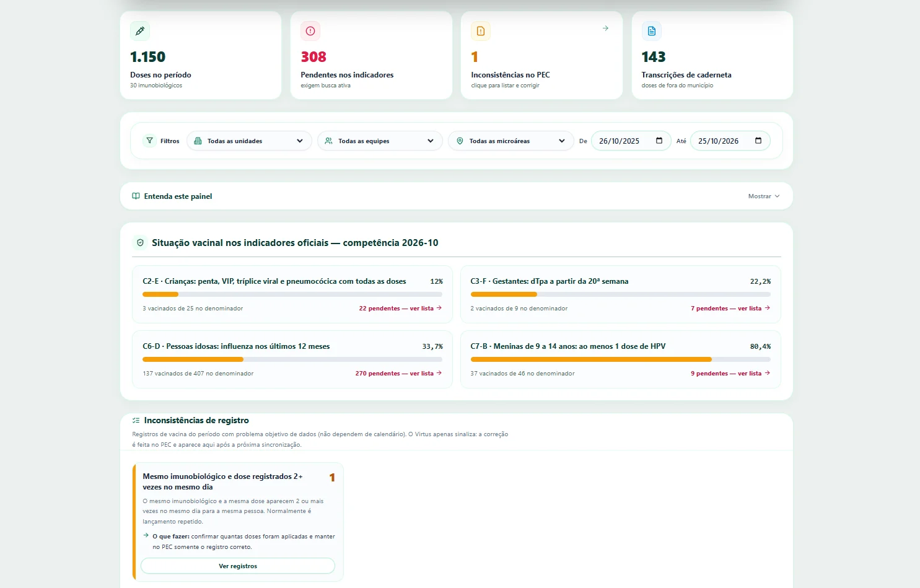Open the Todas as unidades dropdown

pos(249,141)
